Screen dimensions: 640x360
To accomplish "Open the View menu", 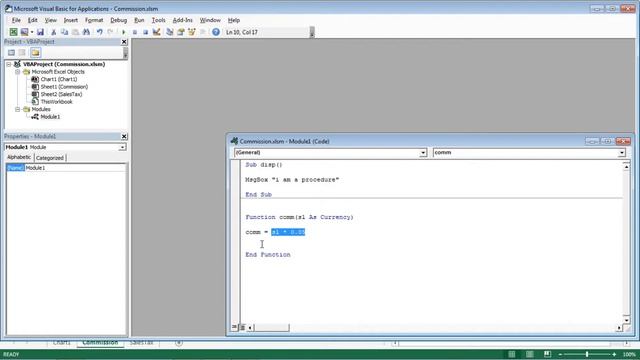I will click(x=51, y=20).
